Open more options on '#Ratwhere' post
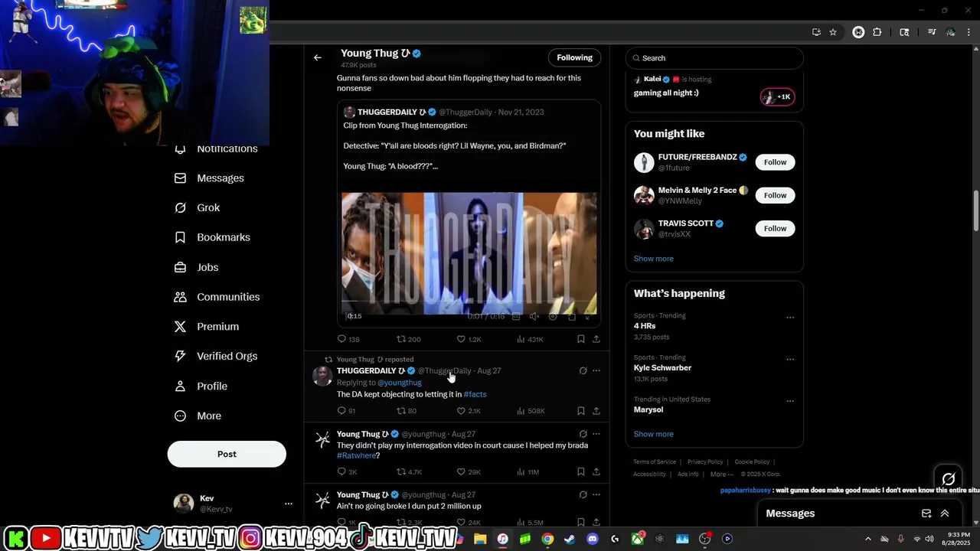This screenshot has width=980, height=551. click(x=596, y=434)
